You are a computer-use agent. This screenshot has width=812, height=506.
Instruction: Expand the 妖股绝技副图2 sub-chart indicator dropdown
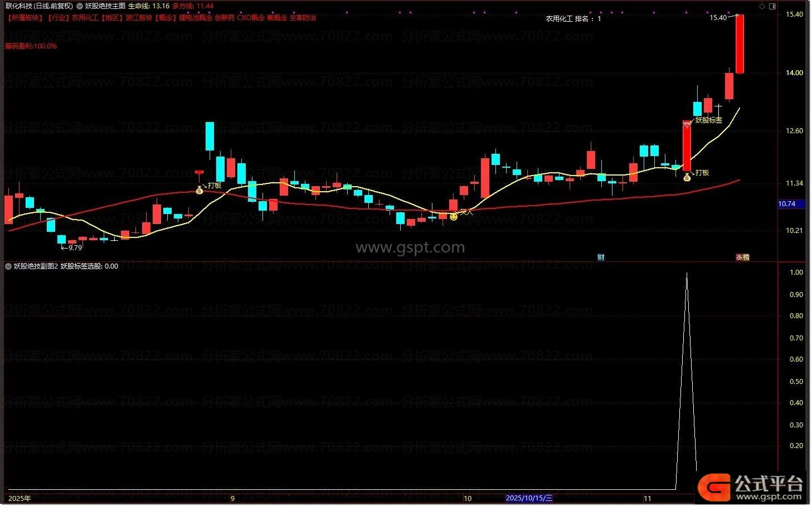click(x=8, y=266)
